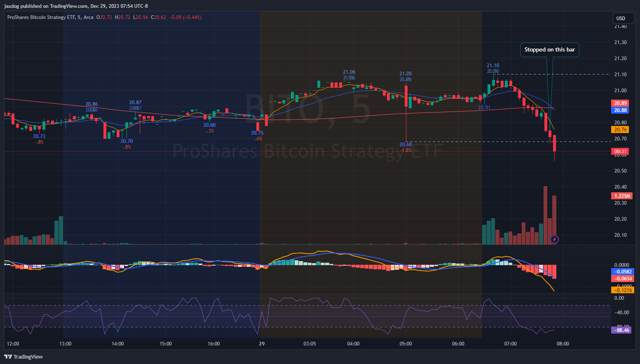Click the 21.30 price axis label
This screenshot has height=364, width=640.
tap(620, 42)
